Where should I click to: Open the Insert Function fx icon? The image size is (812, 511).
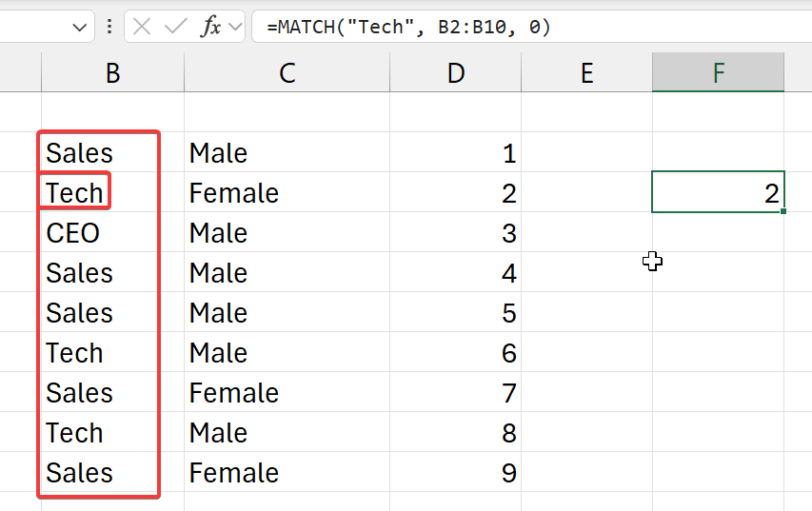pyautogui.click(x=210, y=27)
